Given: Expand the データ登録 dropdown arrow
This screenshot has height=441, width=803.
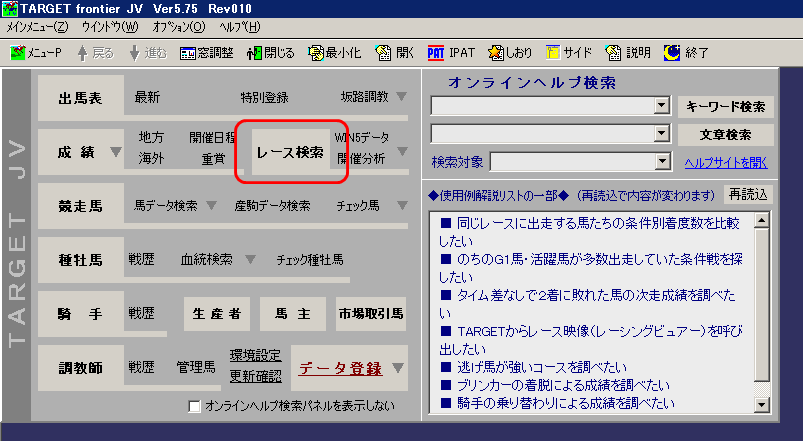Looking at the screenshot, I should tap(397, 368).
